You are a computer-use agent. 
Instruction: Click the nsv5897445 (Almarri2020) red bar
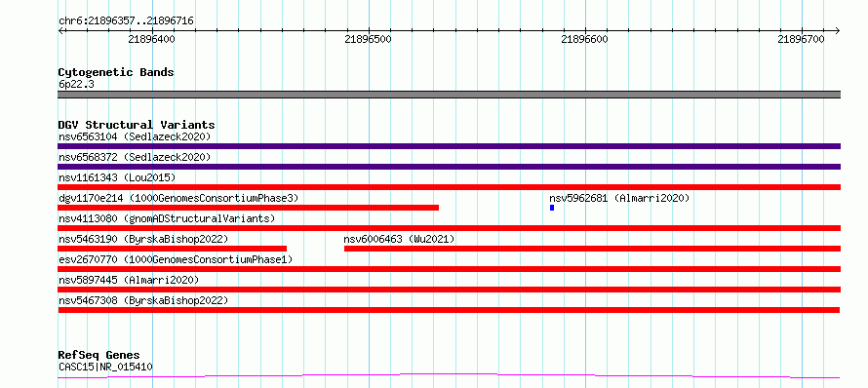[x=449, y=290]
